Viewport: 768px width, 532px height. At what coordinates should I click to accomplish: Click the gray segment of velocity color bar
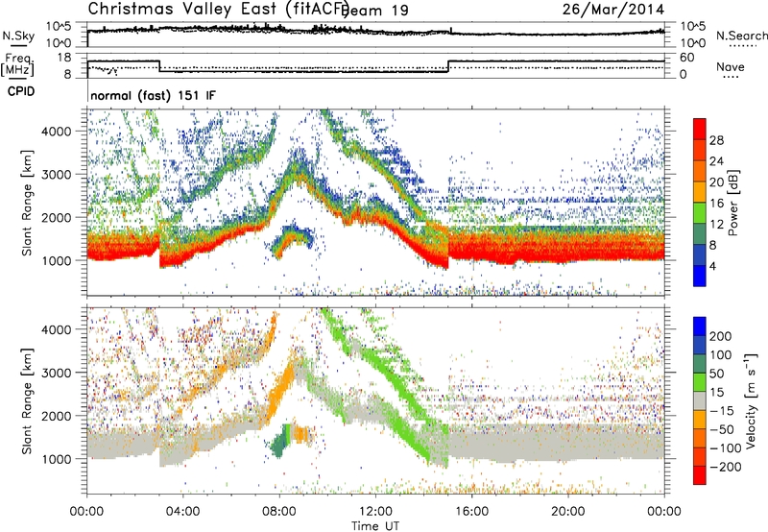click(x=700, y=401)
